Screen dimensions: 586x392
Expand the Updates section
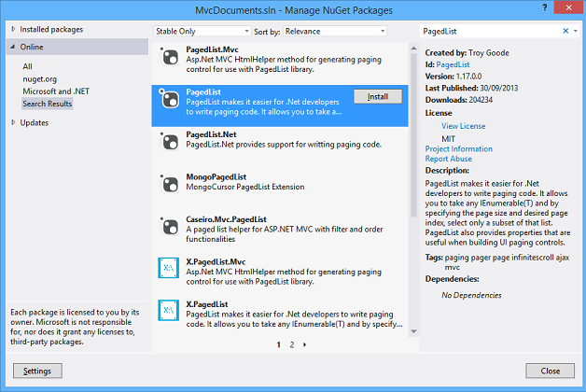pos(13,122)
